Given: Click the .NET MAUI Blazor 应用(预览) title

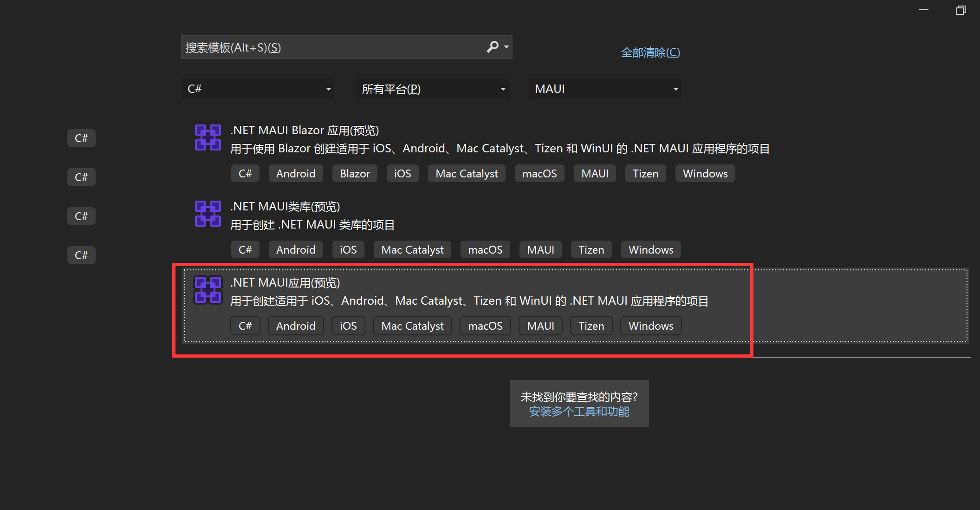Looking at the screenshot, I should [305, 131].
